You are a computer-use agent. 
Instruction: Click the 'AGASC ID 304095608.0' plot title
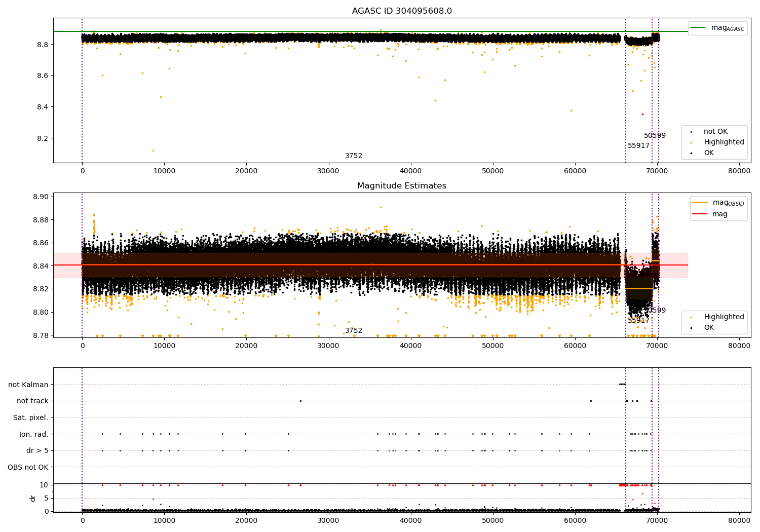pyautogui.click(x=402, y=11)
